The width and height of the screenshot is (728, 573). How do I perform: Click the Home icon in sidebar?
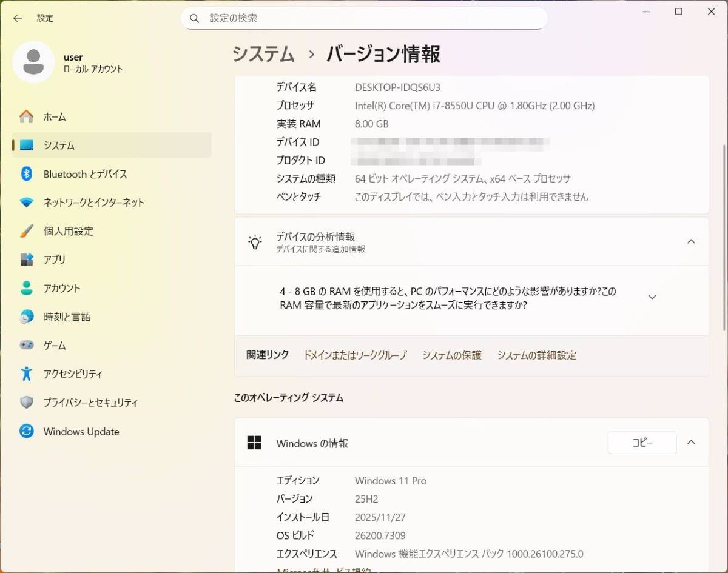pos(26,116)
